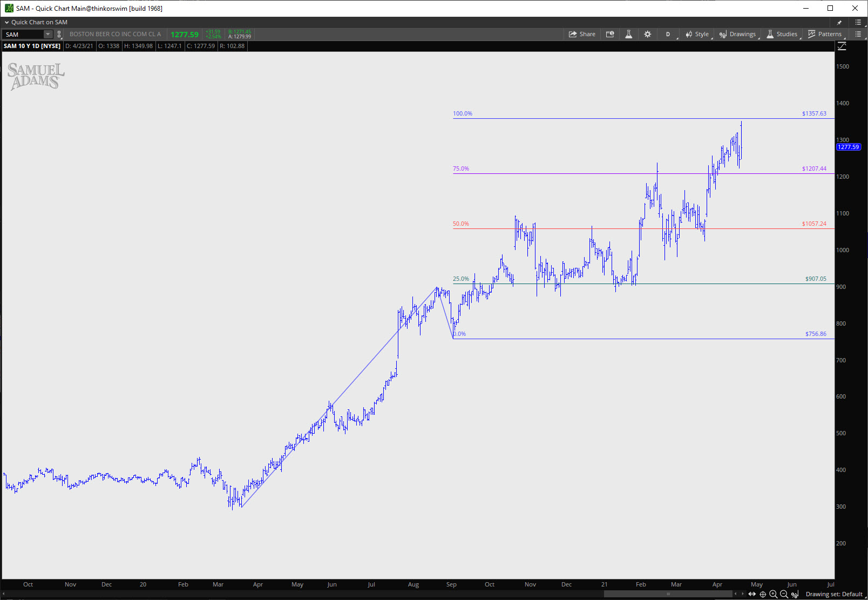The width and height of the screenshot is (868, 600).
Task: Click the SAM symbol input field
Action: [23, 34]
